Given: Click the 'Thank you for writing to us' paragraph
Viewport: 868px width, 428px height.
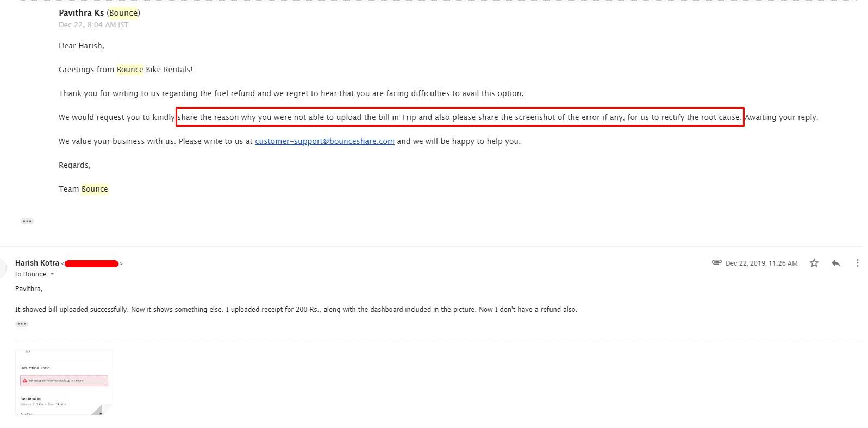Looking at the screenshot, I should [291, 93].
